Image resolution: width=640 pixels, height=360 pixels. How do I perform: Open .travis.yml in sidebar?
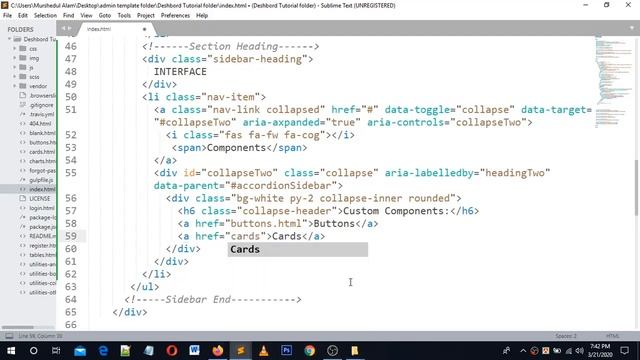(x=42, y=114)
